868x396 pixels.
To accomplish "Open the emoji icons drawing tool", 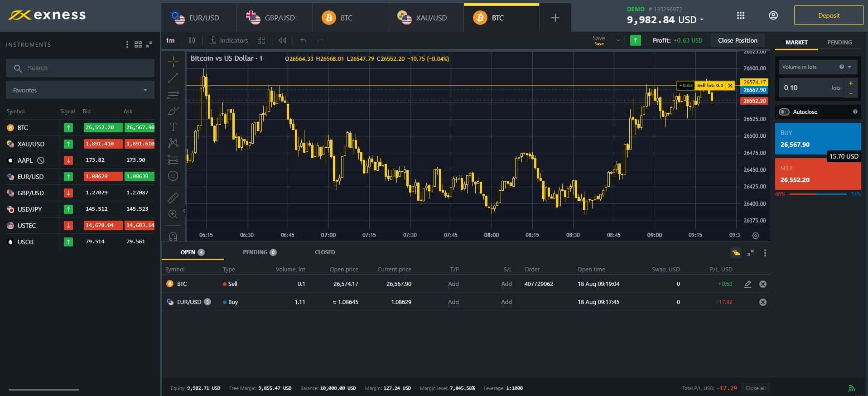I will pyautogui.click(x=173, y=176).
